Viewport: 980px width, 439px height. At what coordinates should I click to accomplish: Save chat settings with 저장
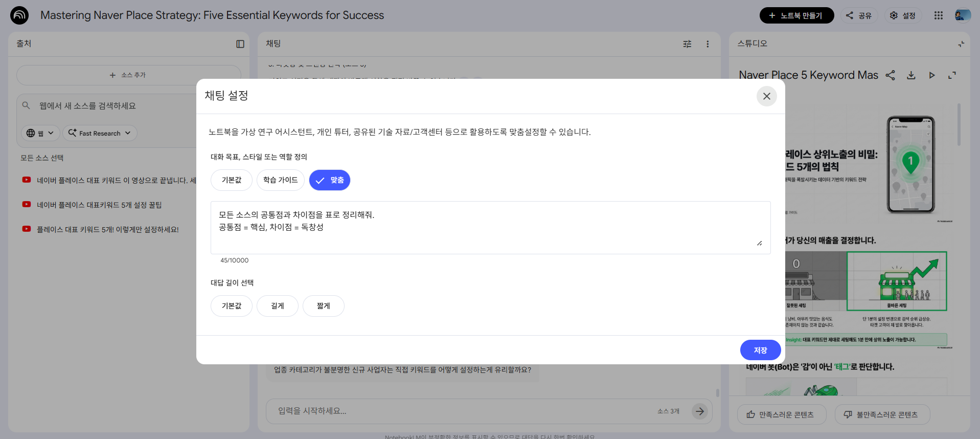760,350
